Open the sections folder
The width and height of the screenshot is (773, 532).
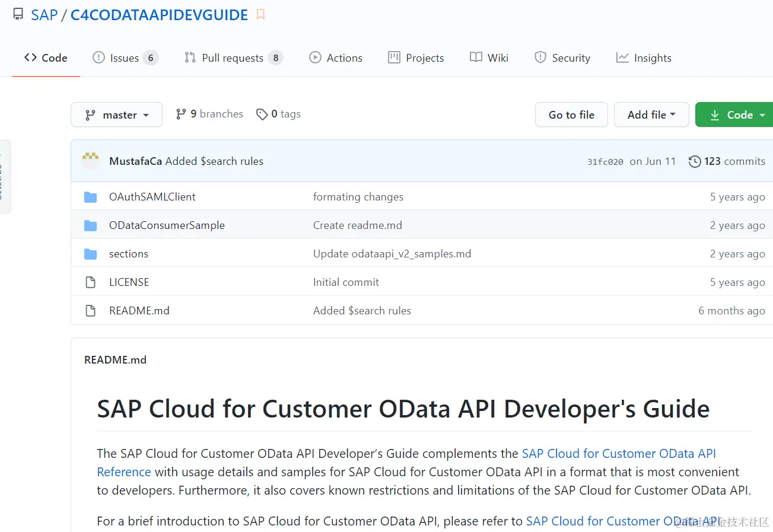pos(129,253)
